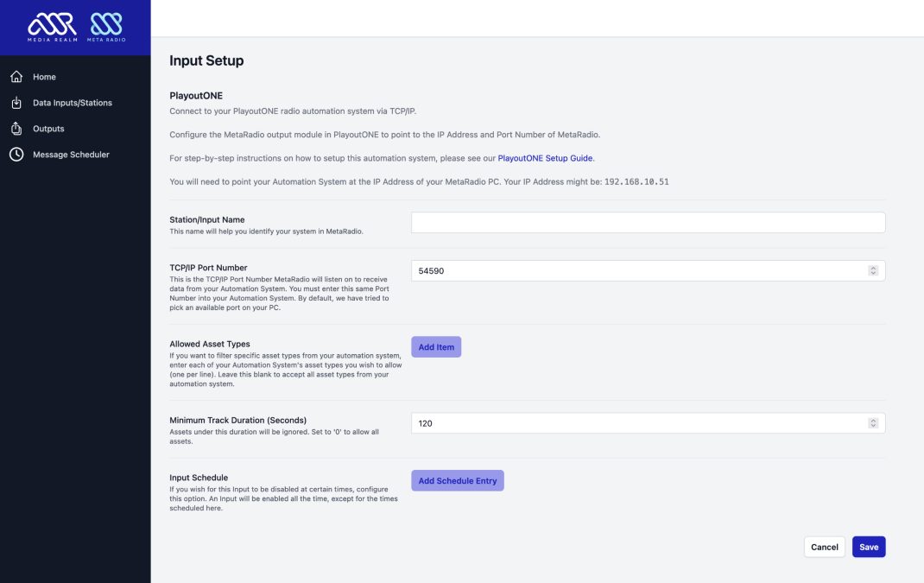Viewport: 924px width, 583px height.
Task: Cancel the input setup
Action: point(824,547)
